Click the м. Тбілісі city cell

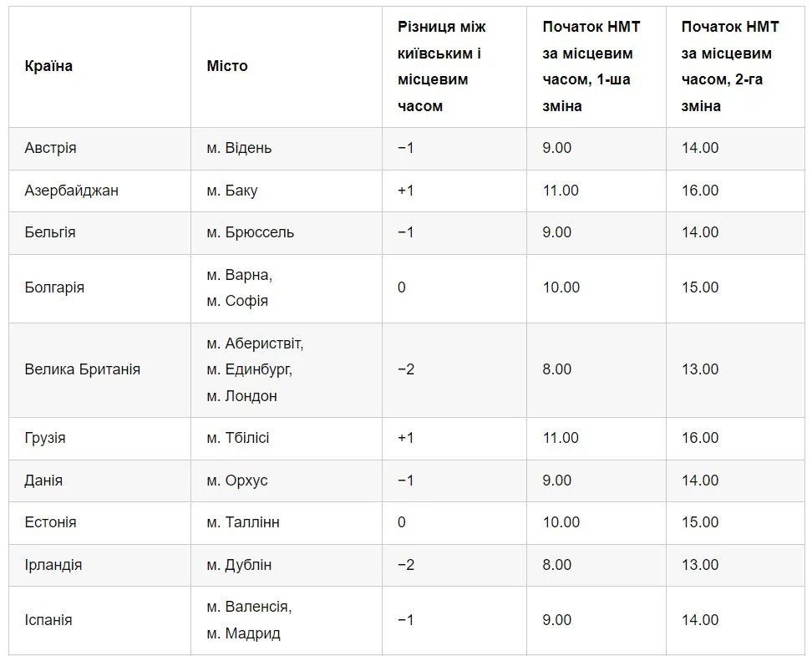[x=238, y=438]
